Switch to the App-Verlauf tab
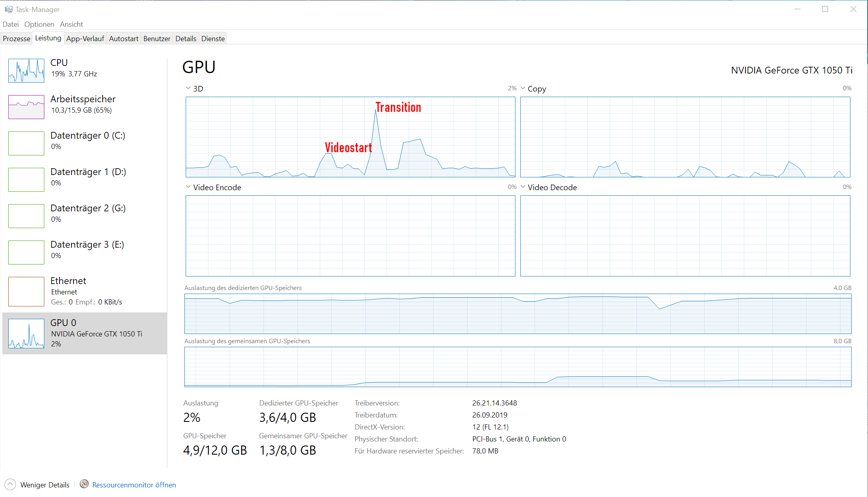This screenshot has width=868, height=497. coord(85,39)
